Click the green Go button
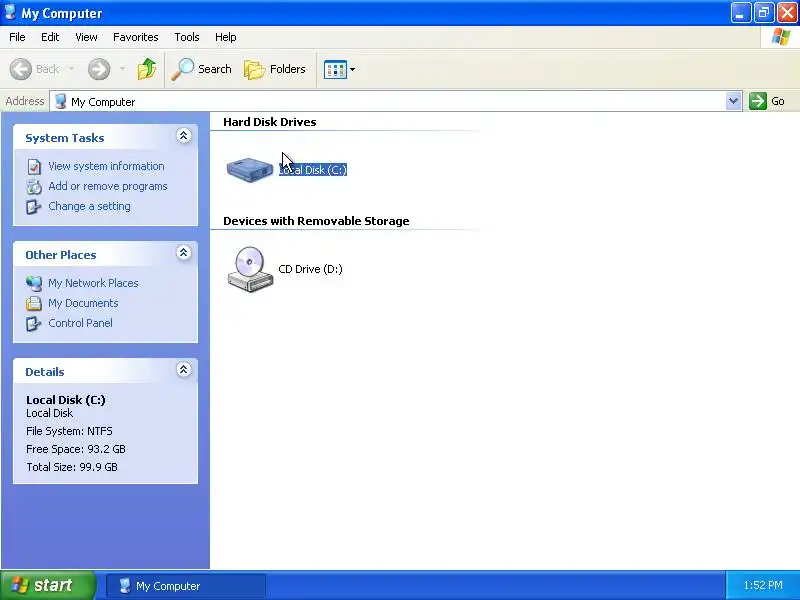The image size is (800, 600). pos(767,101)
